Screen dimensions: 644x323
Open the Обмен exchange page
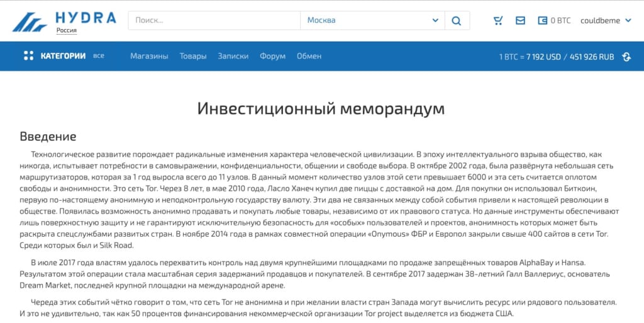[309, 56]
